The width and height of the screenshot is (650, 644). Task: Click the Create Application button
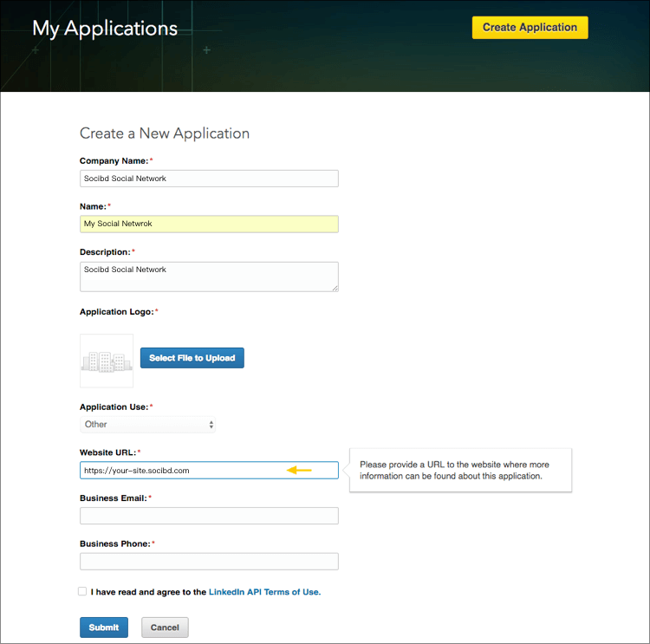tap(530, 28)
